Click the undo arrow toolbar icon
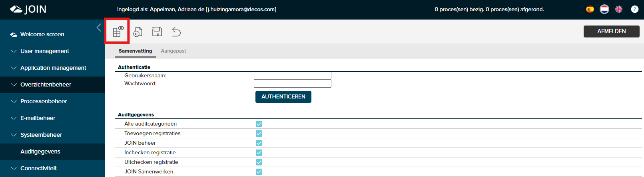 (x=176, y=31)
